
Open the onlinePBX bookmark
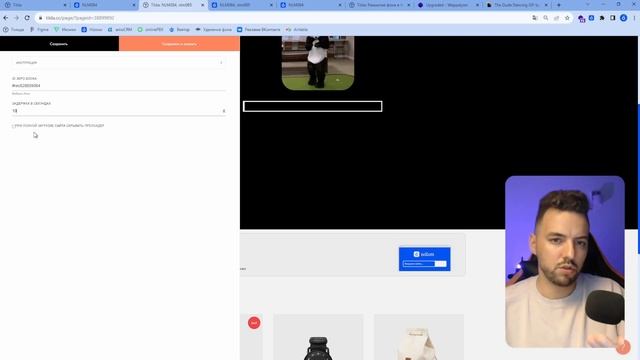tap(151, 29)
